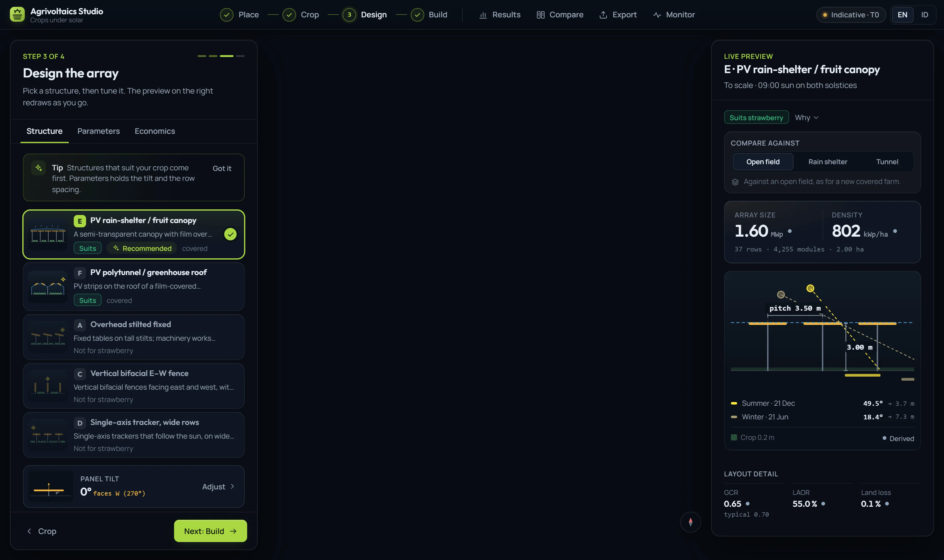Switch to the Structure tab
This screenshot has width=944, height=560.
click(x=45, y=131)
